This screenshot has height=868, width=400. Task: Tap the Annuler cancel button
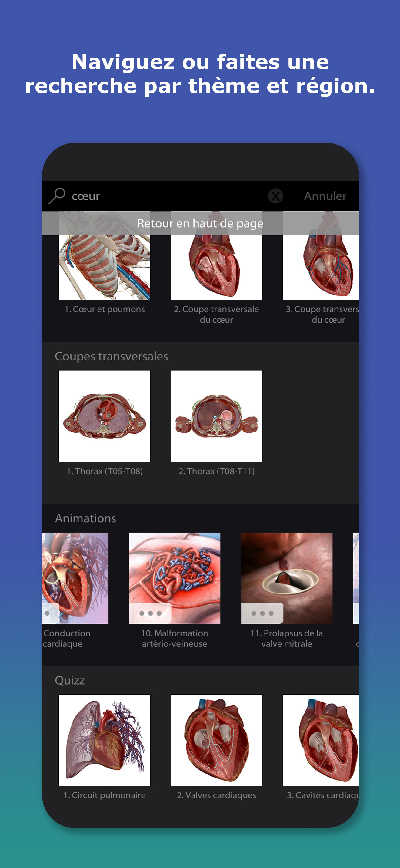[325, 196]
